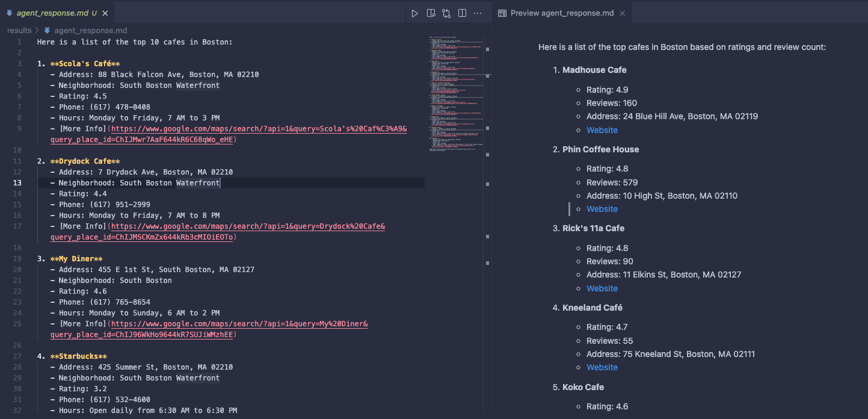
Task: Open Preview to the Side icon
Action: pyautogui.click(x=431, y=13)
